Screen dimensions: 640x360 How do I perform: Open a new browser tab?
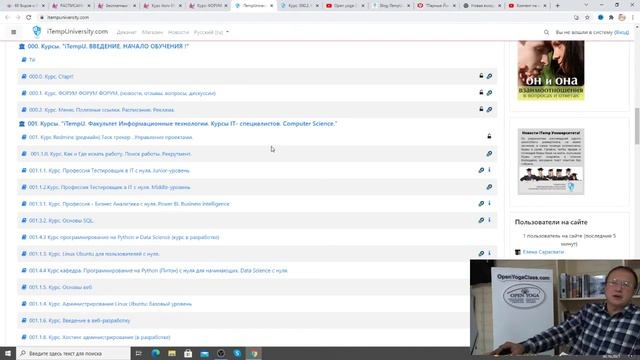pos(558,6)
